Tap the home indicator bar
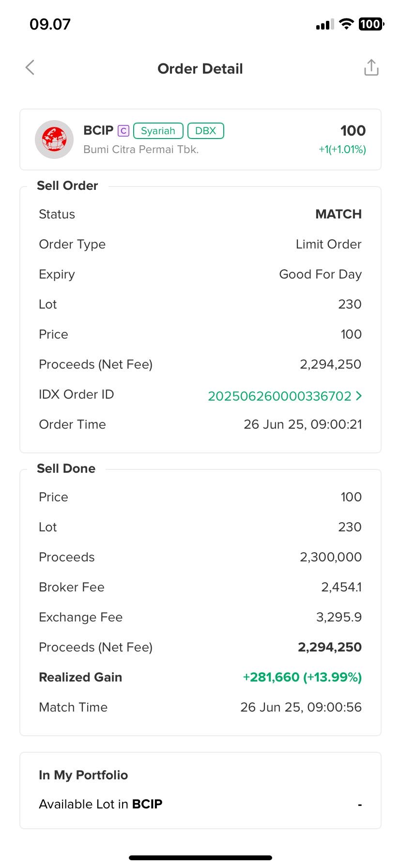 click(200, 858)
